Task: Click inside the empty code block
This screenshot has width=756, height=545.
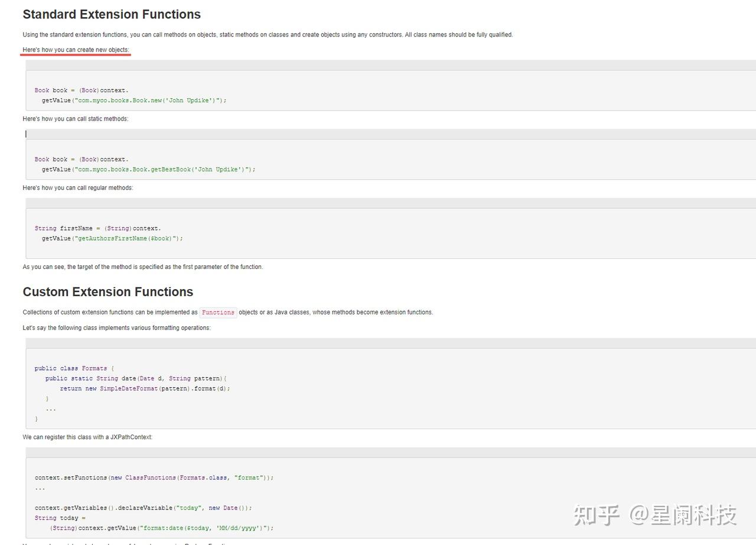Action: (177, 134)
